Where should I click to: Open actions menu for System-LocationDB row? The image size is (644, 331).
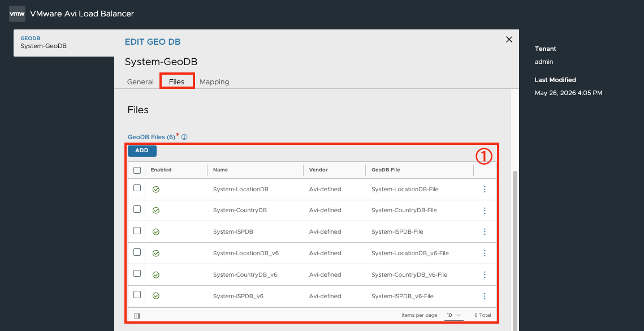485,189
